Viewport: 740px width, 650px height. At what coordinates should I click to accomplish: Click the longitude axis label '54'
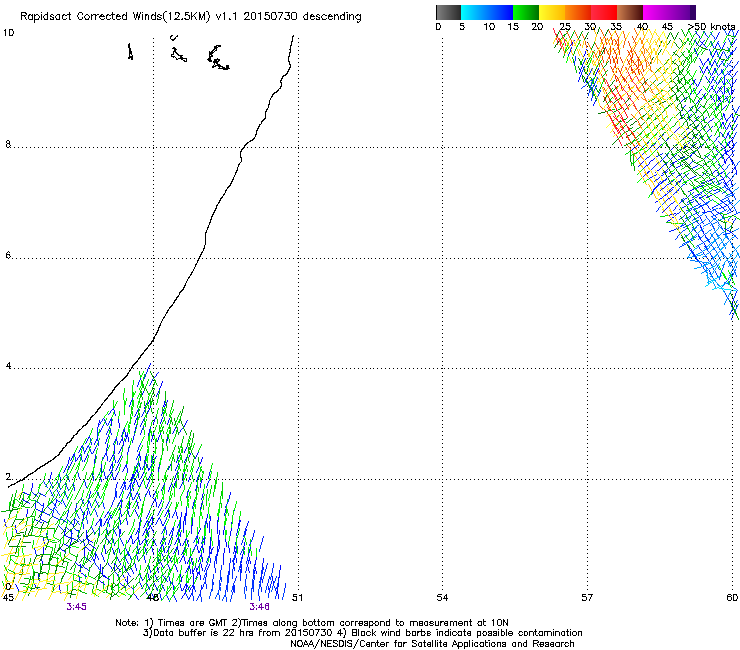click(x=442, y=598)
